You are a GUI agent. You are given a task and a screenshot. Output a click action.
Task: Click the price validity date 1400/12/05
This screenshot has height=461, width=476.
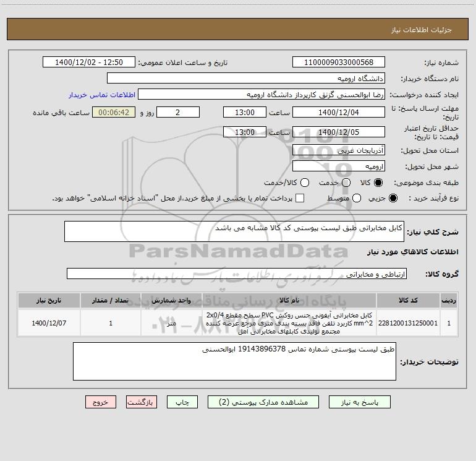(x=339, y=132)
